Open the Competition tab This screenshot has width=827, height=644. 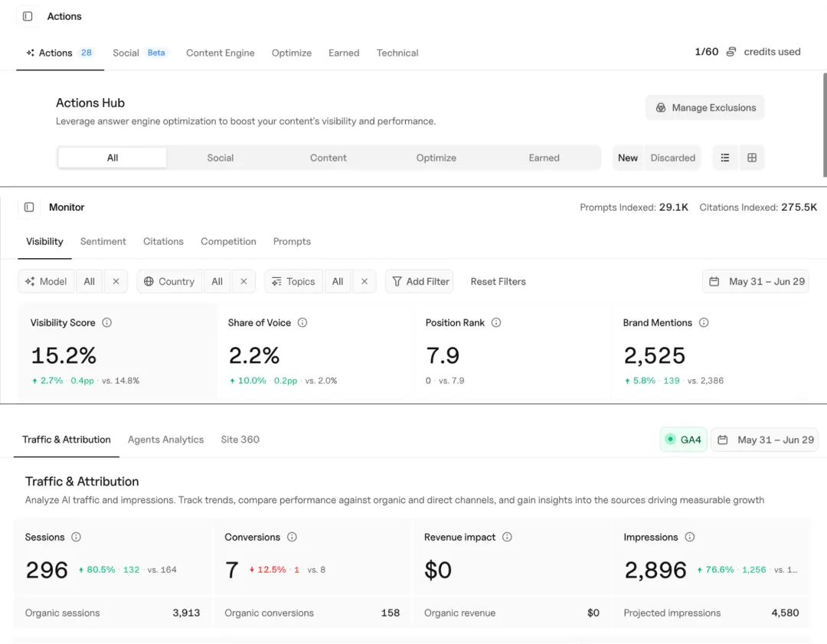[228, 241]
